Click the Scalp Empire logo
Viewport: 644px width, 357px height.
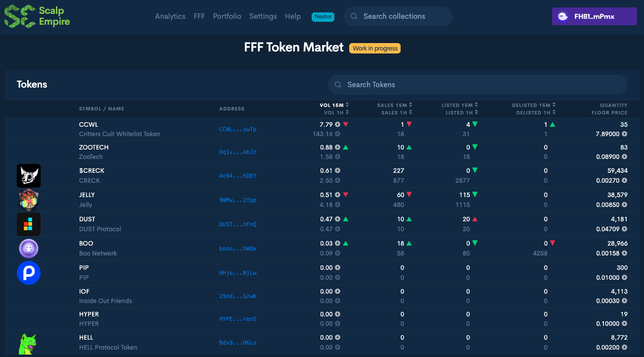click(x=37, y=16)
